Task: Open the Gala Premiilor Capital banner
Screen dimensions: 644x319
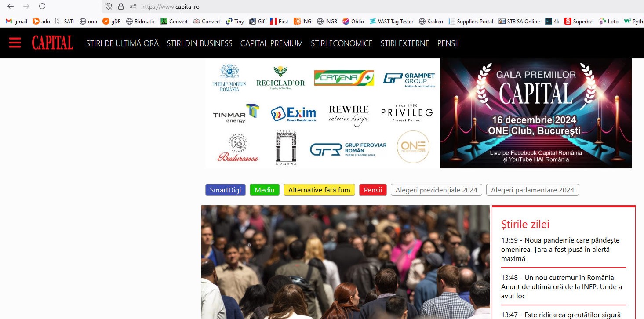Action: (x=536, y=113)
